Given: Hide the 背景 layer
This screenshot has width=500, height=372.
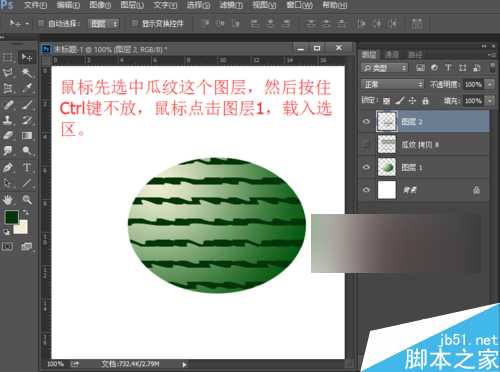Looking at the screenshot, I should click(x=366, y=190).
